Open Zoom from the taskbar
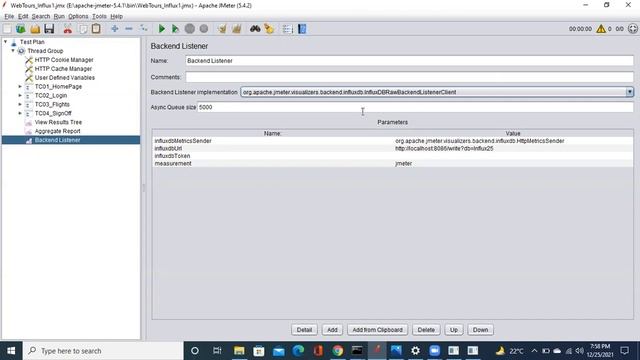640x360 pixels. point(435,351)
